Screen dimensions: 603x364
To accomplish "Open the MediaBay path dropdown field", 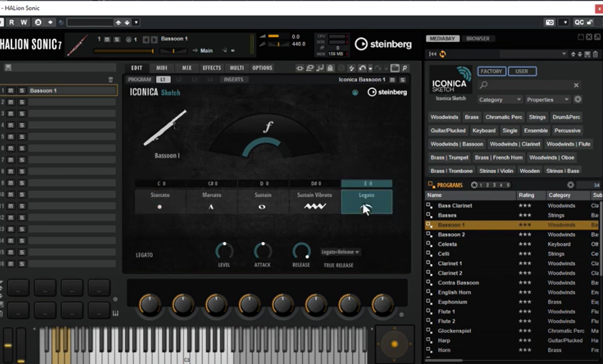I will coord(534,54).
